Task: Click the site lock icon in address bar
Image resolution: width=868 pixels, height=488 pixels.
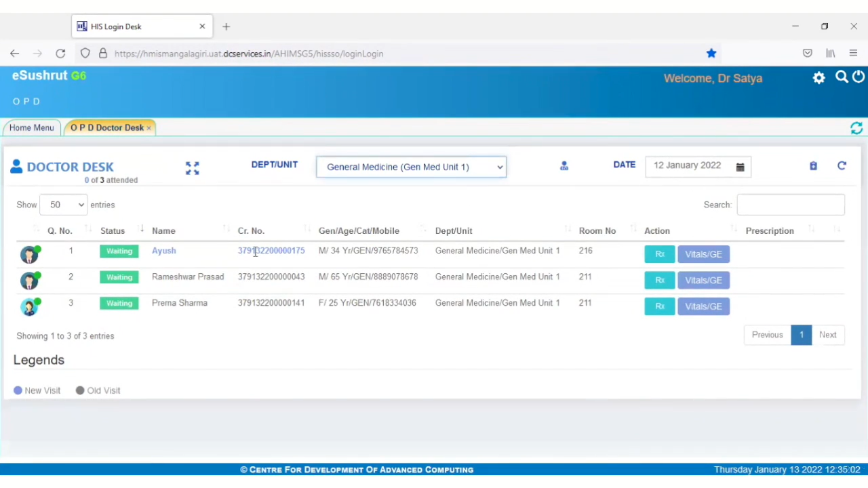Action: coord(103,54)
